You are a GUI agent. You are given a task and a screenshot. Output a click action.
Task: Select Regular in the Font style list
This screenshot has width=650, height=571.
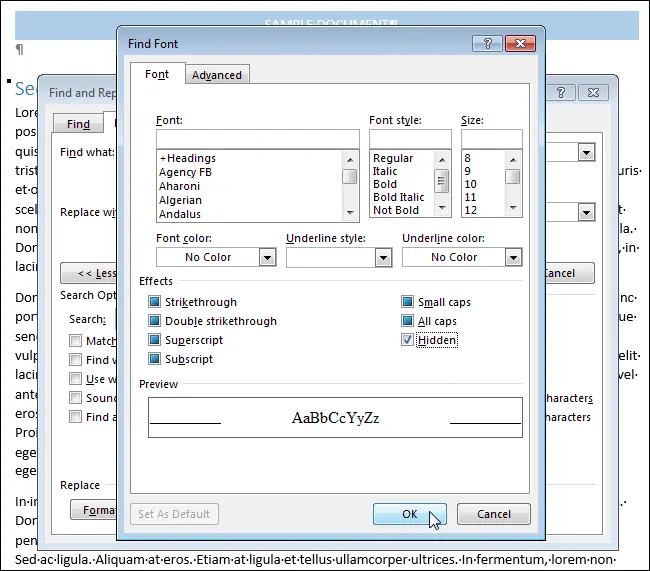(x=393, y=158)
